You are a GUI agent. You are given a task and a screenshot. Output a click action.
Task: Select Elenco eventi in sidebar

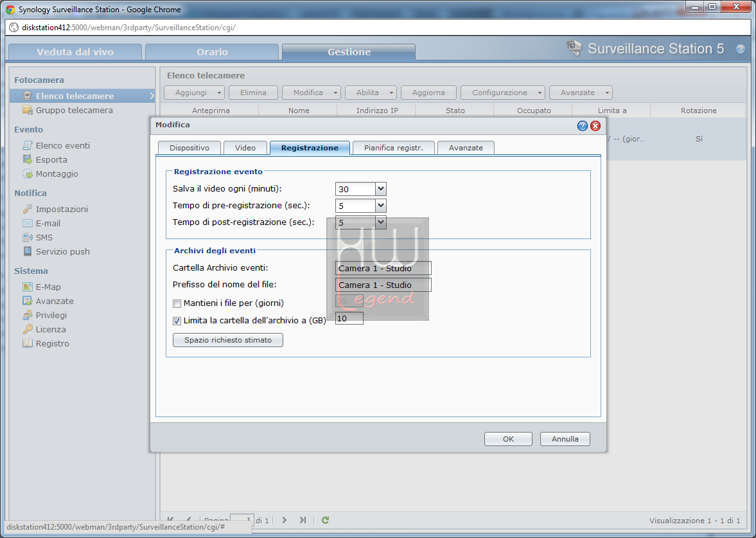[63, 145]
